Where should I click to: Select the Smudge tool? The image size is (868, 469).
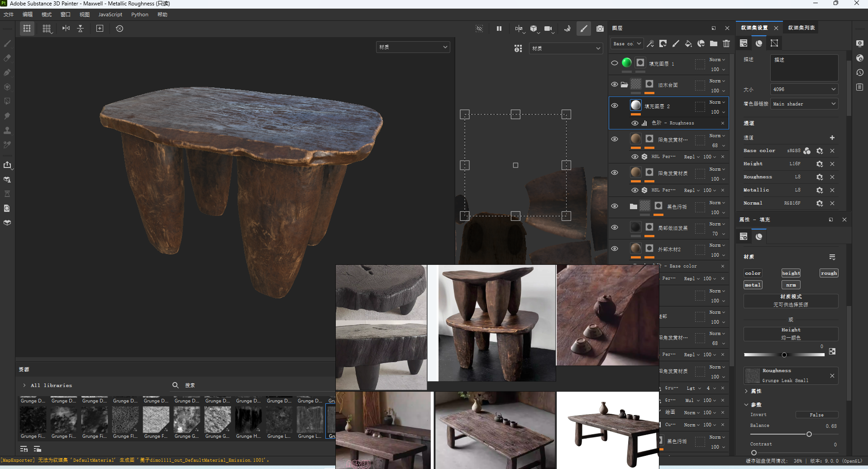(7, 116)
